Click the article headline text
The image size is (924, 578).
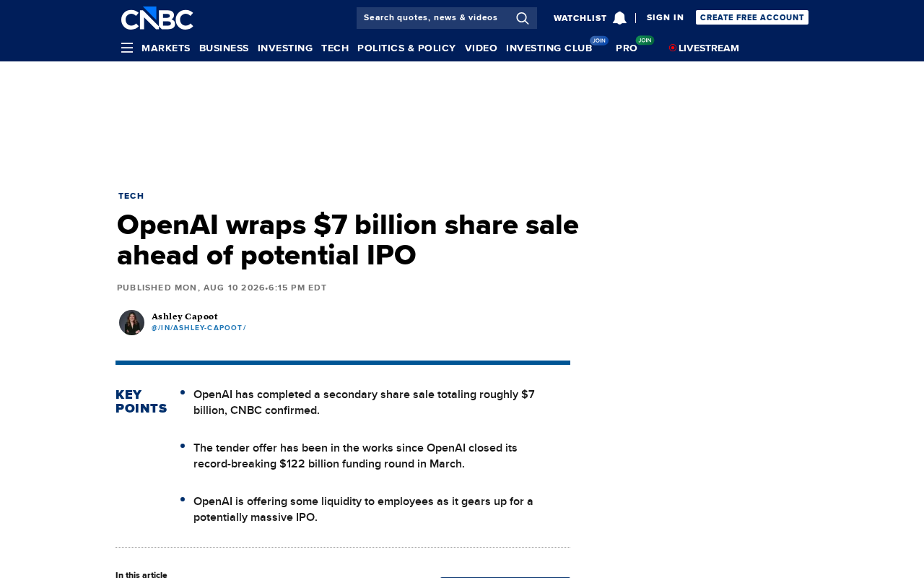tap(348, 240)
